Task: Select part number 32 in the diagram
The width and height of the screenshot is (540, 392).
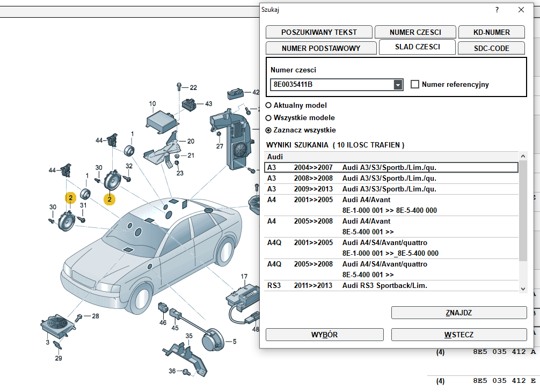Action: (x=129, y=166)
